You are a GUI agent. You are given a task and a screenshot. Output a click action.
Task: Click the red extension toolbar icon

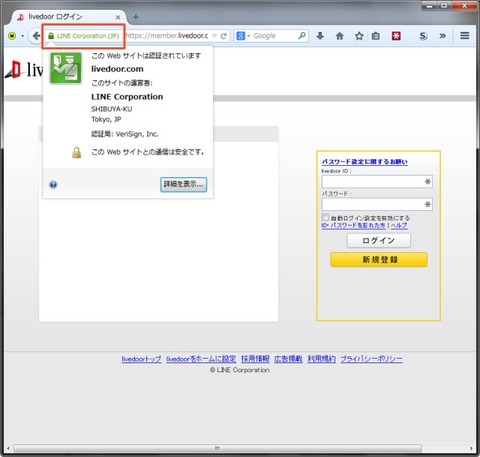point(396,36)
